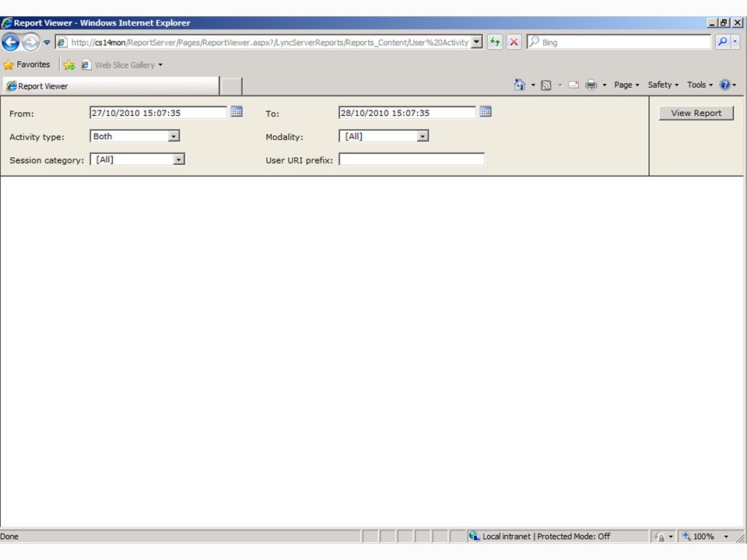Click the address bar URL field
Image resolution: width=747 pixels, height=560 pixels.
(269, 42)
